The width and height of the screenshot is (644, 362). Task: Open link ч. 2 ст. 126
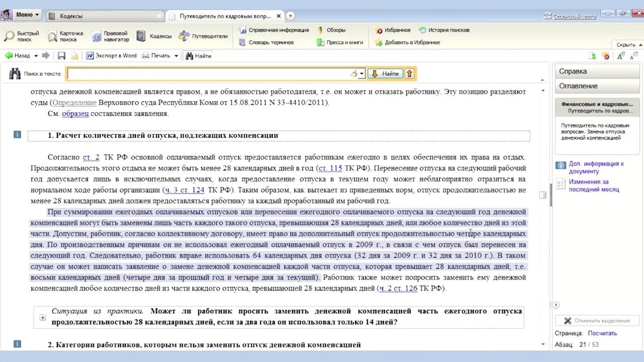[398, 288]
